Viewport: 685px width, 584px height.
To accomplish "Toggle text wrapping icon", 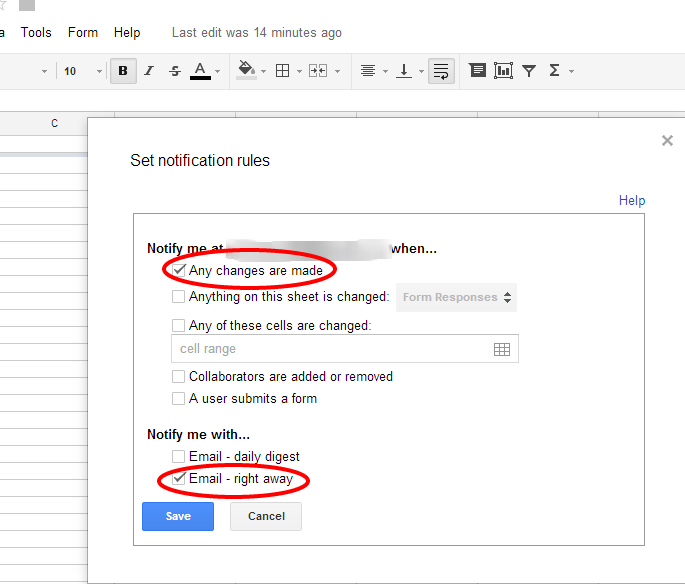I will (x=441, y=71).
